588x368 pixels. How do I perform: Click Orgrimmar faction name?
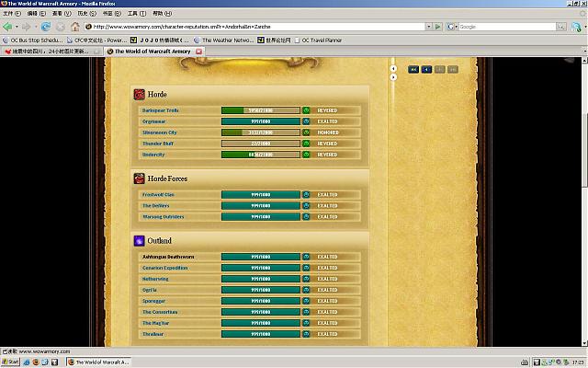[153, 121]
